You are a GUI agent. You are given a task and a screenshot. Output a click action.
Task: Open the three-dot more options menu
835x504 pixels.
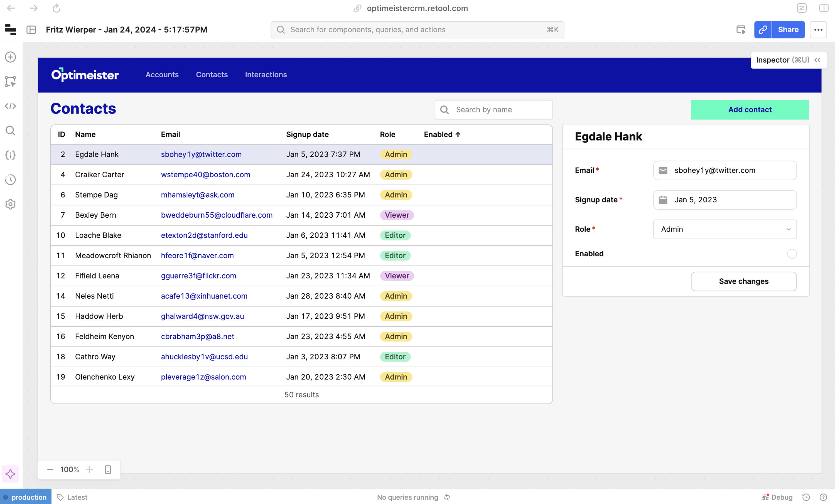818,30
